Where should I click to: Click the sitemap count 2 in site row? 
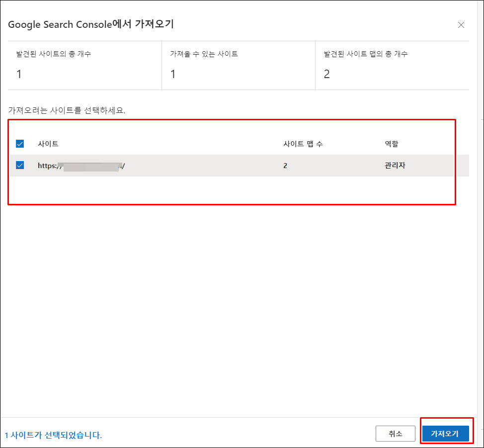coord(285,166)
